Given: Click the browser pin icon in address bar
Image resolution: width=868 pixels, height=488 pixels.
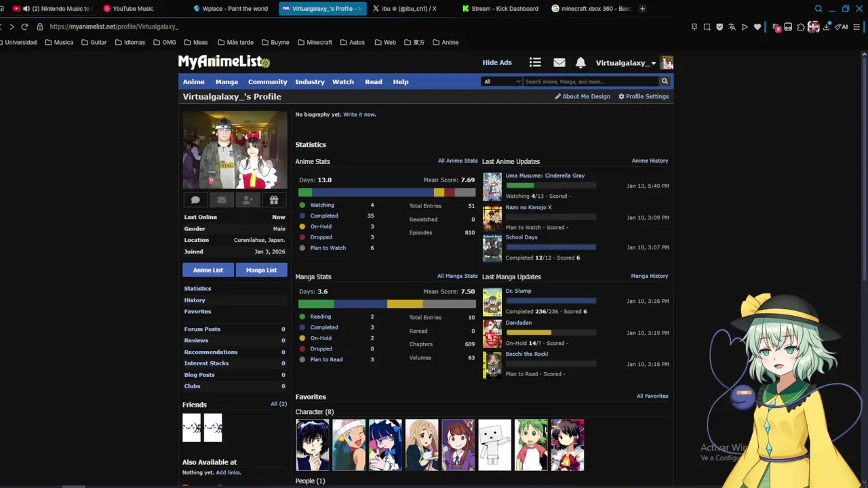Looking at the screenshot, I should point(694,26).
